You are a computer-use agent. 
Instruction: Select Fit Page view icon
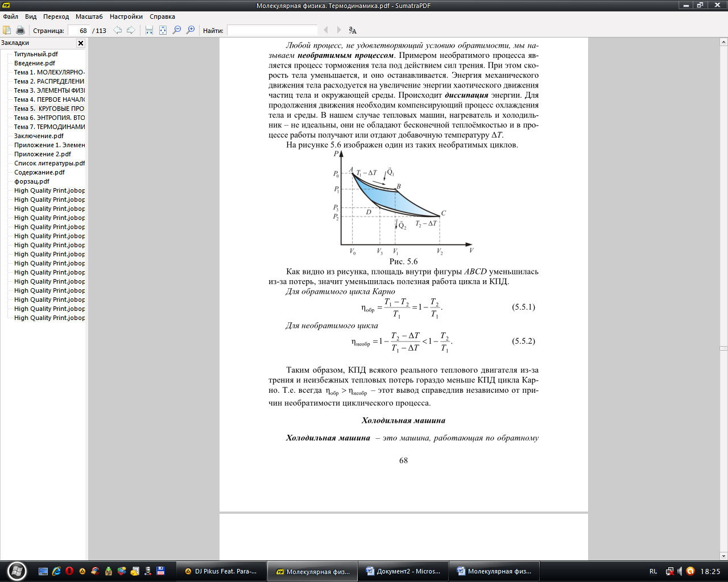(x=163, y=30)
